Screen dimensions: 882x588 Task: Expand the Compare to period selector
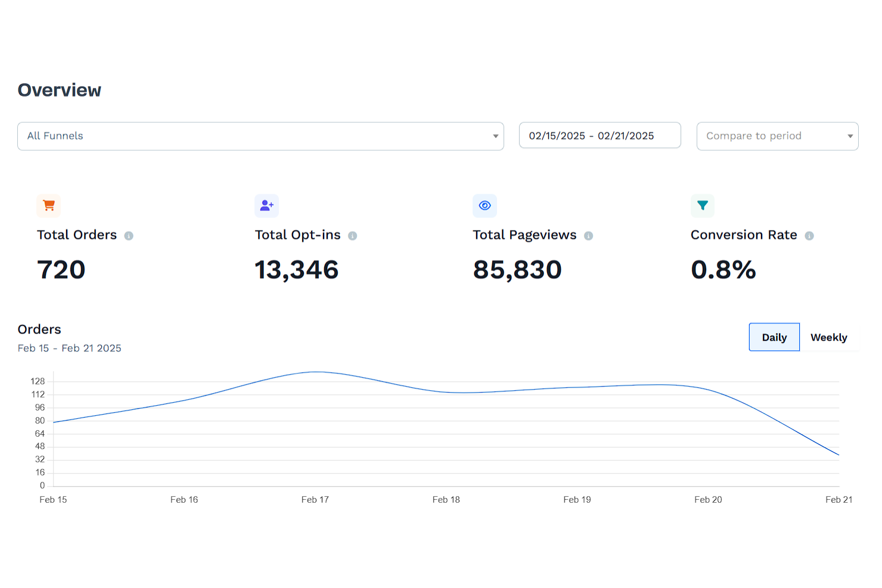click(777, 136)
